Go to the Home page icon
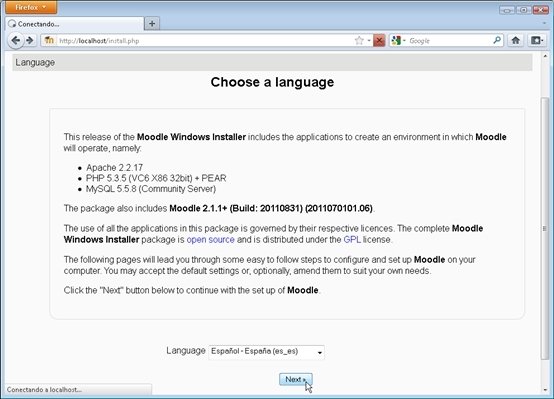Screen dimensions: 554x399 tap(515, 41)
